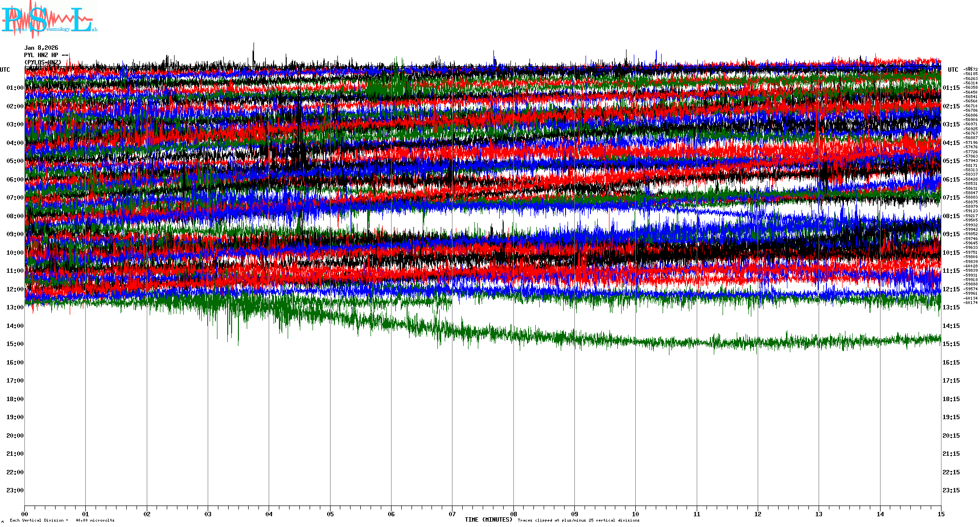Image resolution: width=980 pixels, height=527 pixels.
Task: Click the Each Vertical Division microvolts note
Action: point(62,520)
